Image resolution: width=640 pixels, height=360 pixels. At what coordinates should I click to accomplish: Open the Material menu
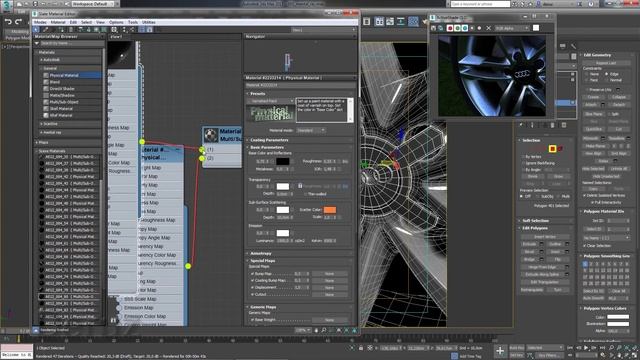[x=58, y=22]
